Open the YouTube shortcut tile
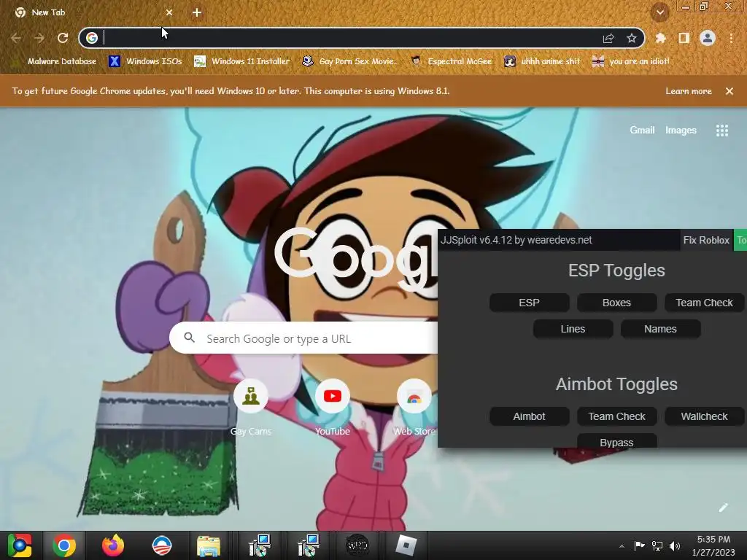 [x=333, y=407]
